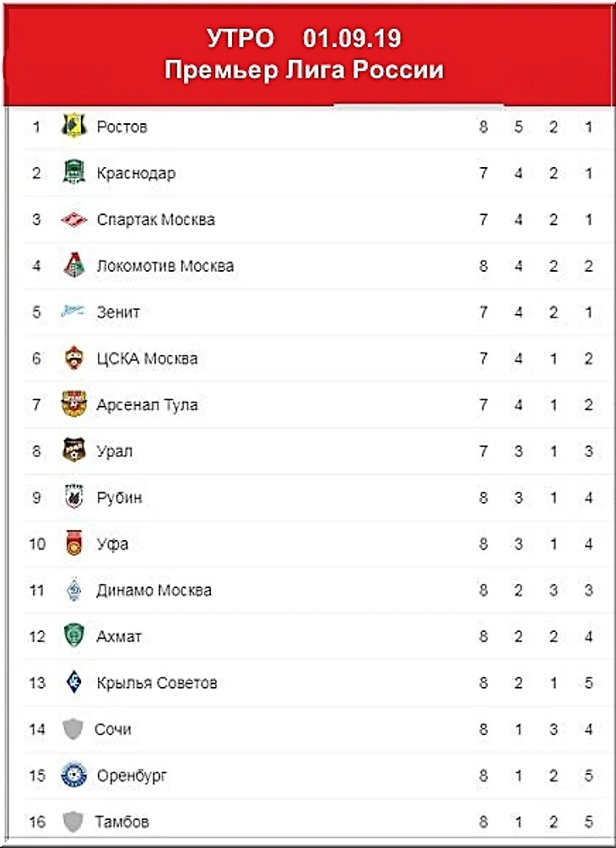Click the CSKA Moscow club crest

tap(74, 359)
